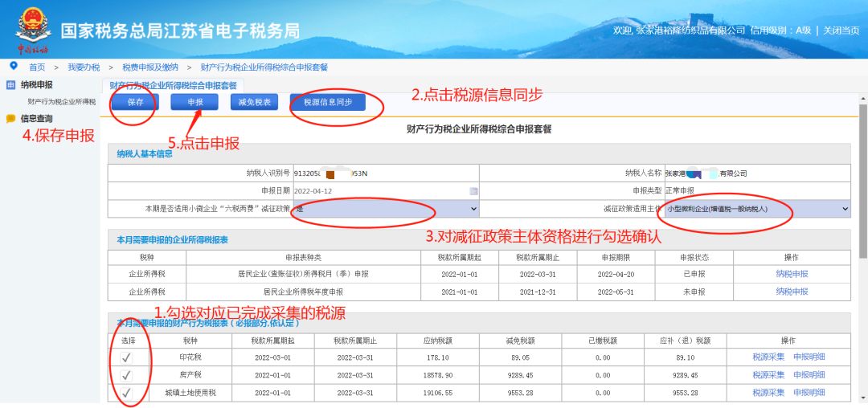
Task: Click 税源采集 in 城镇土地使用税 row
Action: [x=768, y=393]
